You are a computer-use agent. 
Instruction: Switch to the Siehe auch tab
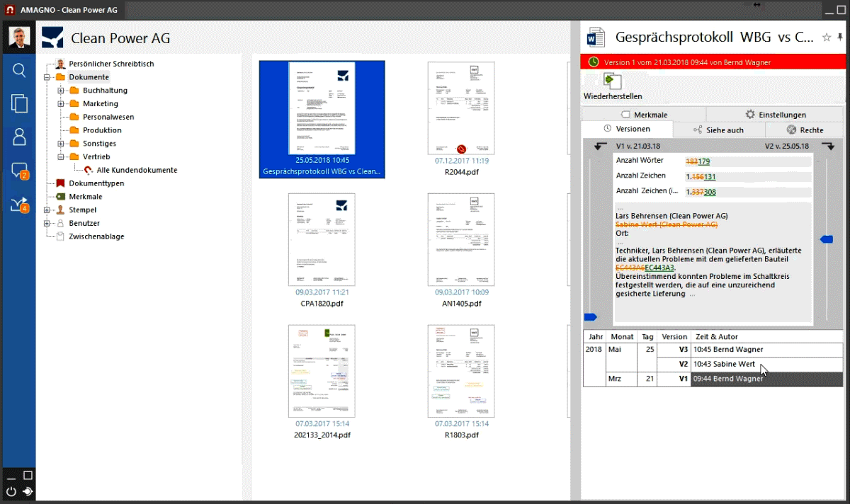click(x=718, y=130)
